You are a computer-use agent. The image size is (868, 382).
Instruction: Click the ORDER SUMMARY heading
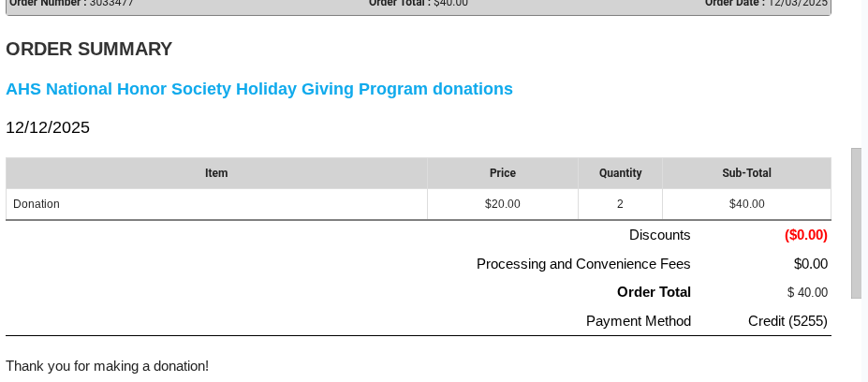tap(89, 50)
